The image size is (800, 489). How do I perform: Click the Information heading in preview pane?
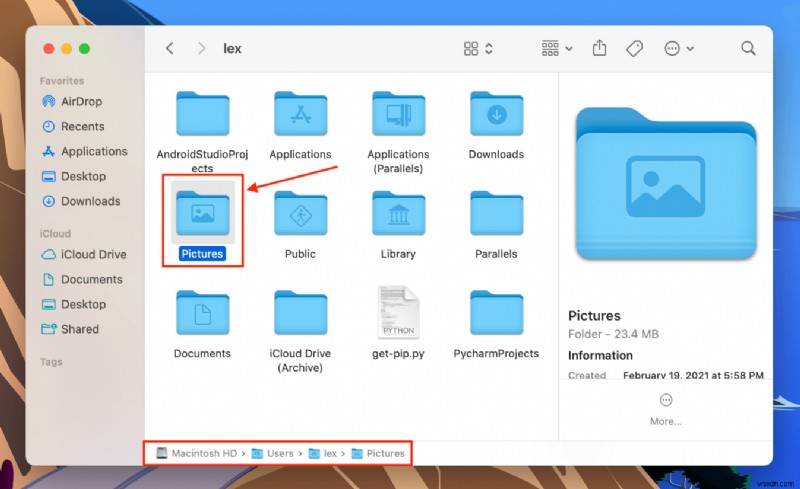600,355
